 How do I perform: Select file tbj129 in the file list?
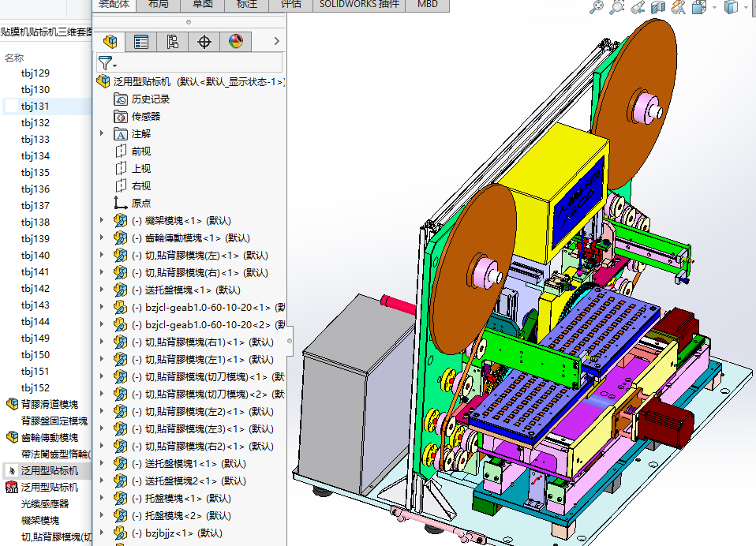[x=36, y=73]
